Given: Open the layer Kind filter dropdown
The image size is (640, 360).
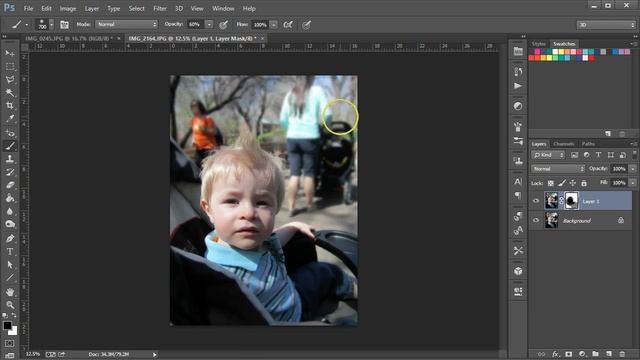Looking at the screenshot, I should pyautogui.click(x=548, y=155).
